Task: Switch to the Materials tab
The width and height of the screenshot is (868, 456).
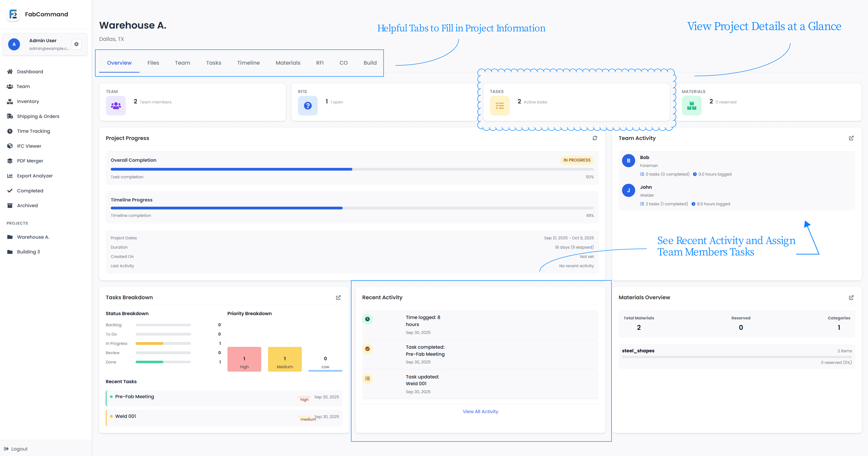Action: click(287, 63)
